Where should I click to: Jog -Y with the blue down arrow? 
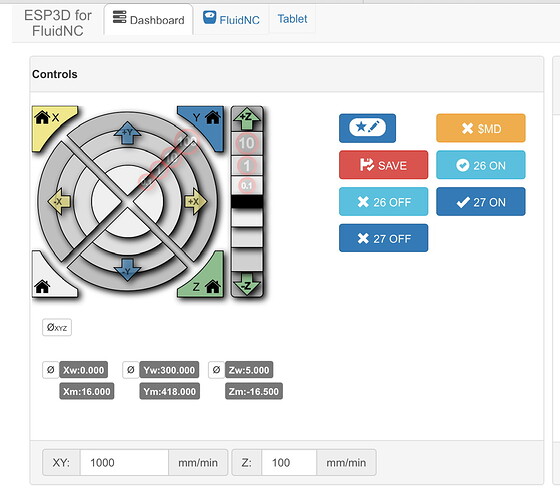coord(127,270)
